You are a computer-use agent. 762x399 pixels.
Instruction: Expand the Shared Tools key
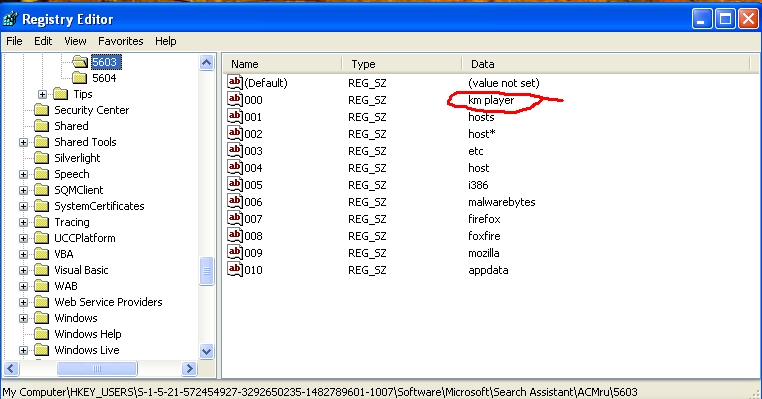pyautogui.click(x=23, y=142)
